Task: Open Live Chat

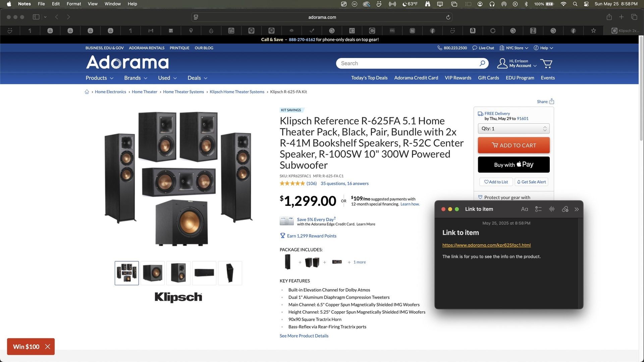Action: 483,48
